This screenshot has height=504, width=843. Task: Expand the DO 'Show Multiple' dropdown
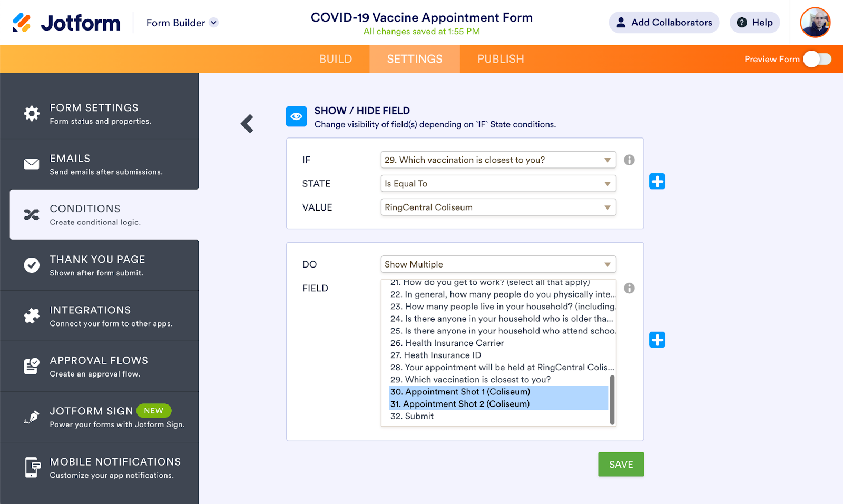(498, 264)
